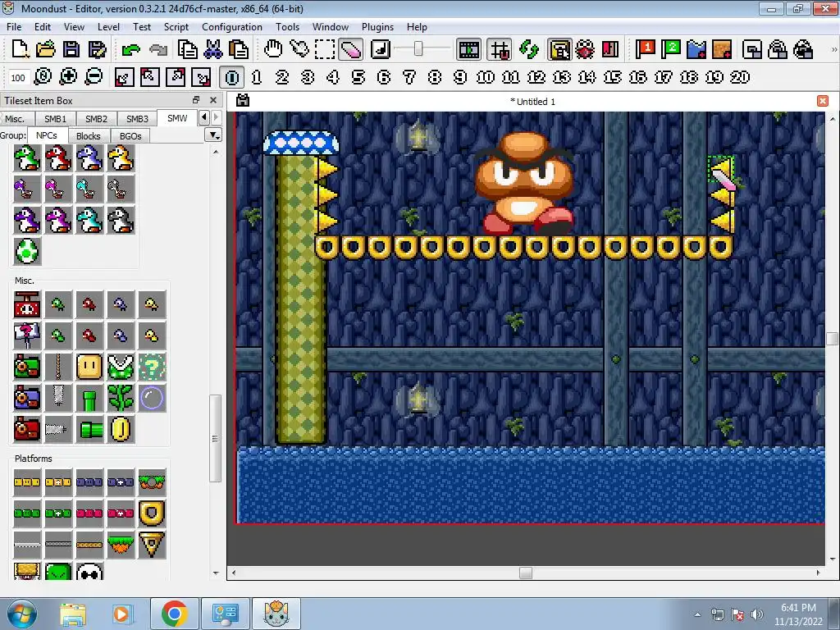Screen dimensions: 840x630
Task: Open the File menu
Action: coord(14,27)
